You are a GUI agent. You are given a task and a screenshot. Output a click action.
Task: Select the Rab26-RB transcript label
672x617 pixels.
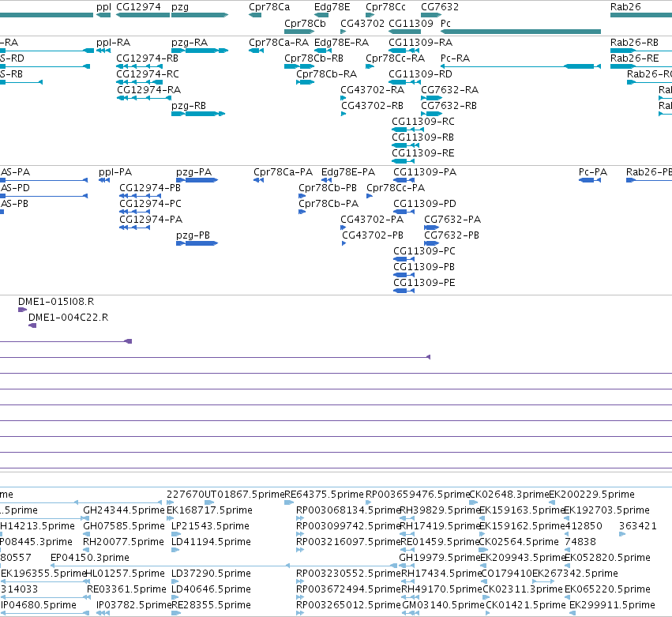tap(634, 43)
